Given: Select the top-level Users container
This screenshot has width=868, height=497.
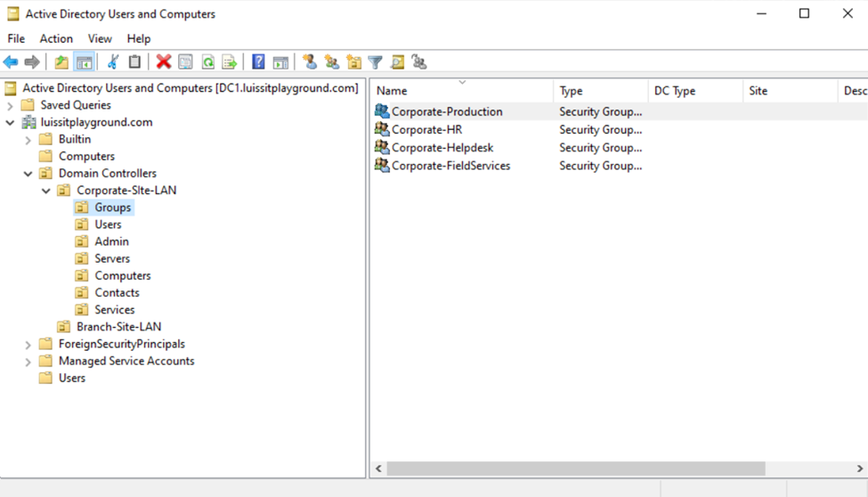Looking at the screenshot, I should click(x=72, y=378).
